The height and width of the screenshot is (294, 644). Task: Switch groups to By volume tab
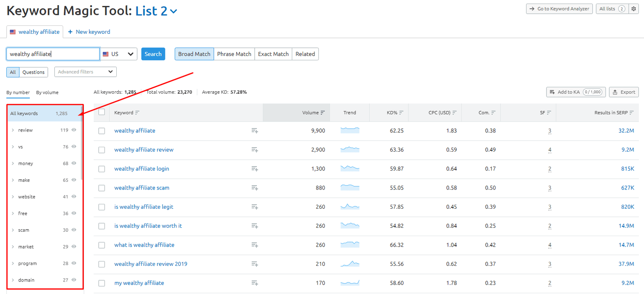pyautogui.click(x=47, y=93)
